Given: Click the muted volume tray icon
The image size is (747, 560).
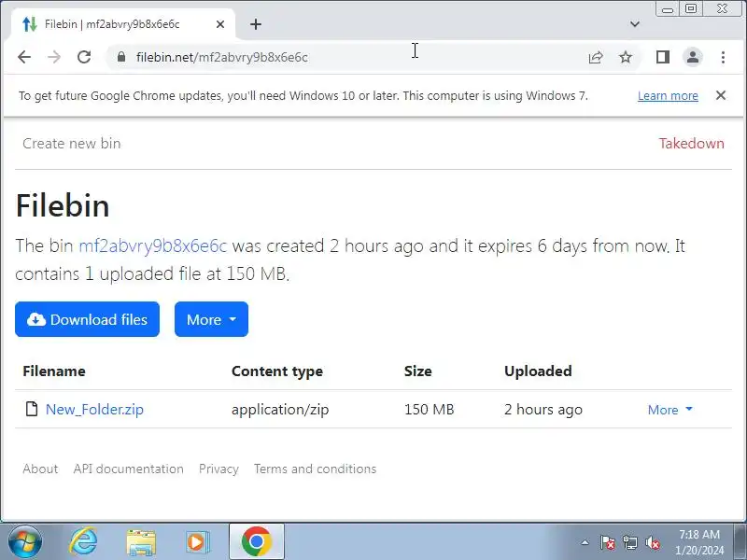Looking at the screenshot, I should tap(652, 542).
